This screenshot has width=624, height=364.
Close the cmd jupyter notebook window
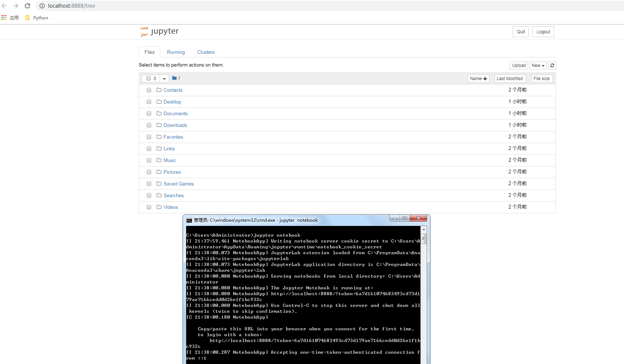point(418,218)
